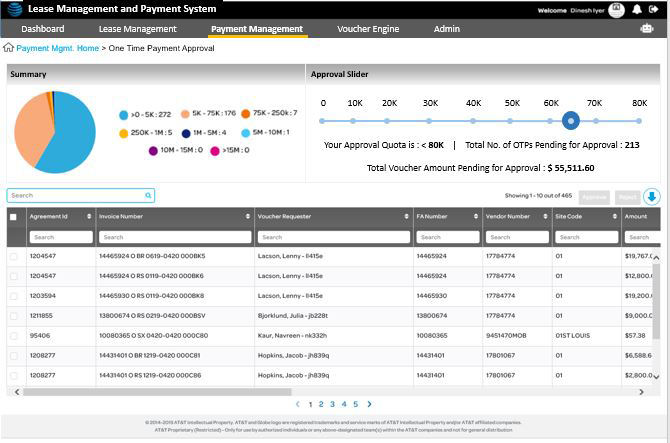Open the Voucher Engine tab
Image resolution: width=670 pixels, height=443 pixels.
click(368, 29)
